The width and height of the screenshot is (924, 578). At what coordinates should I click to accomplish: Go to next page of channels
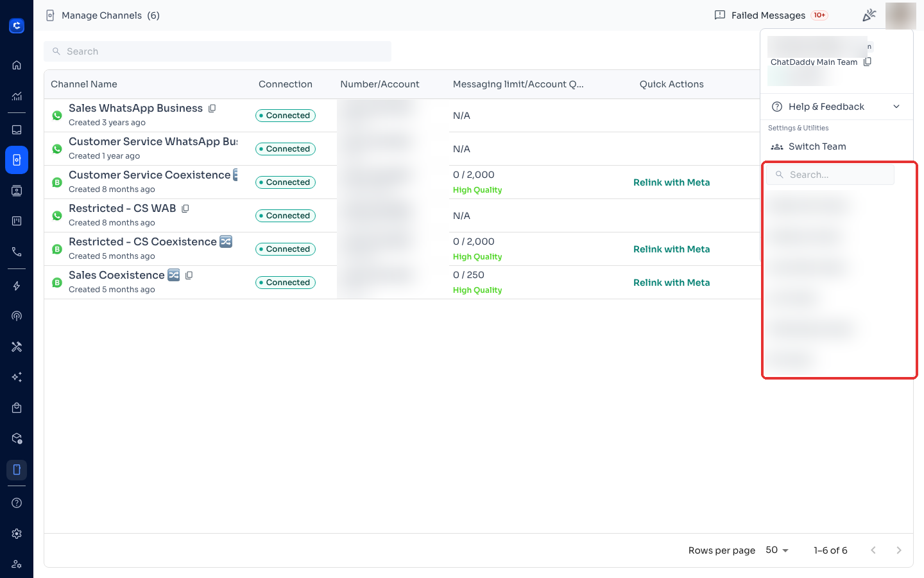[x=899, y=550]
